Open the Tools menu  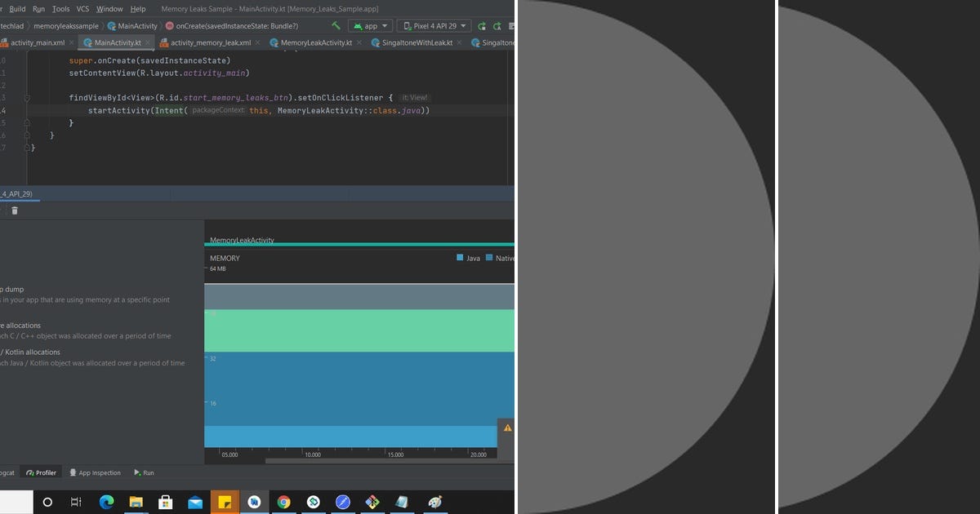(60, 9)
